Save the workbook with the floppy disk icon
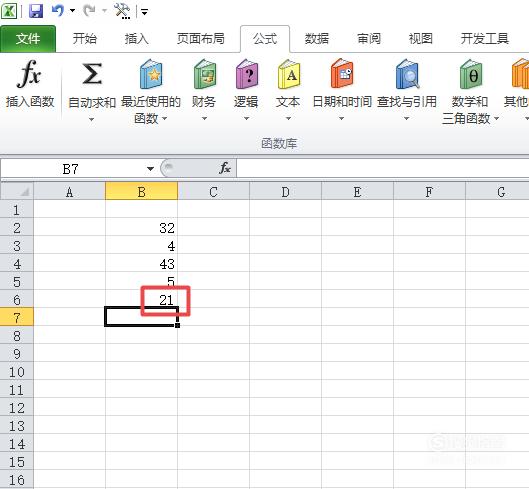The height and width of the screenshot is (489, 529). click(36, 11)
